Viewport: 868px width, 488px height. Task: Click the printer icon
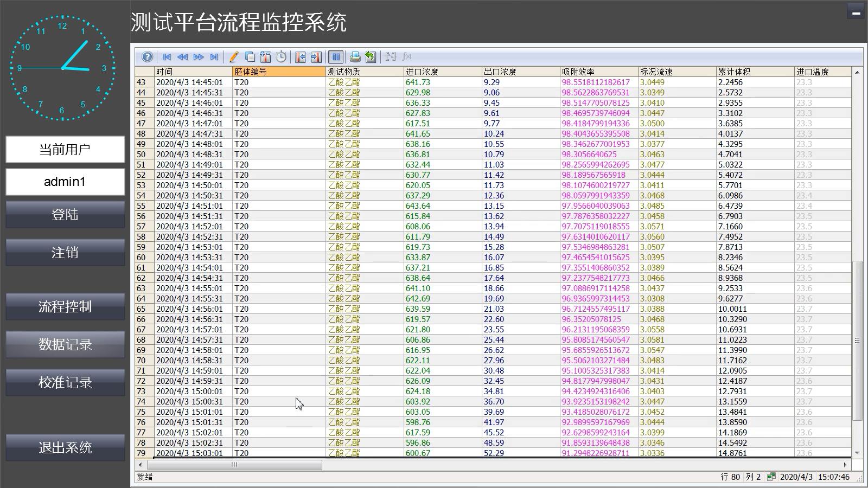(x=355, y=57)
